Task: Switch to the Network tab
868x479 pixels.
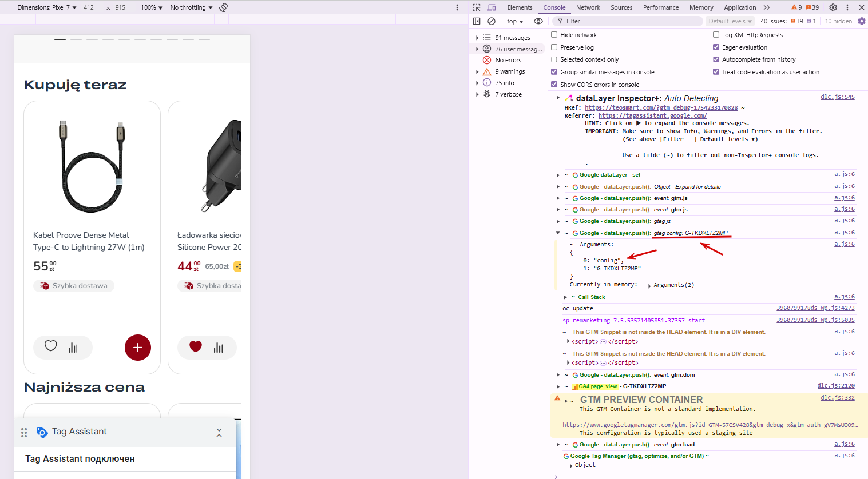Action: point(588,7)
